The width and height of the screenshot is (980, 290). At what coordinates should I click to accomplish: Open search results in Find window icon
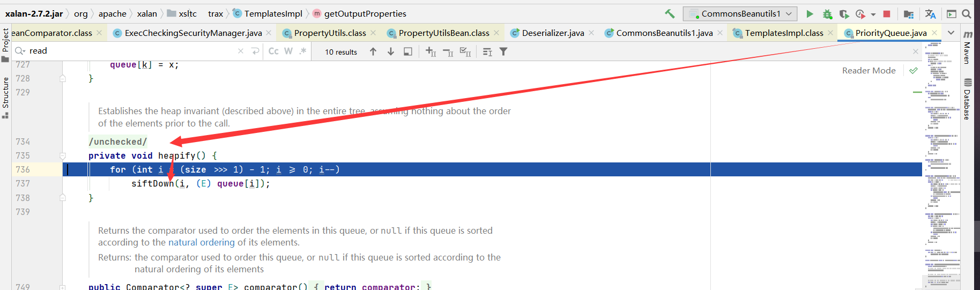point(408,51)
